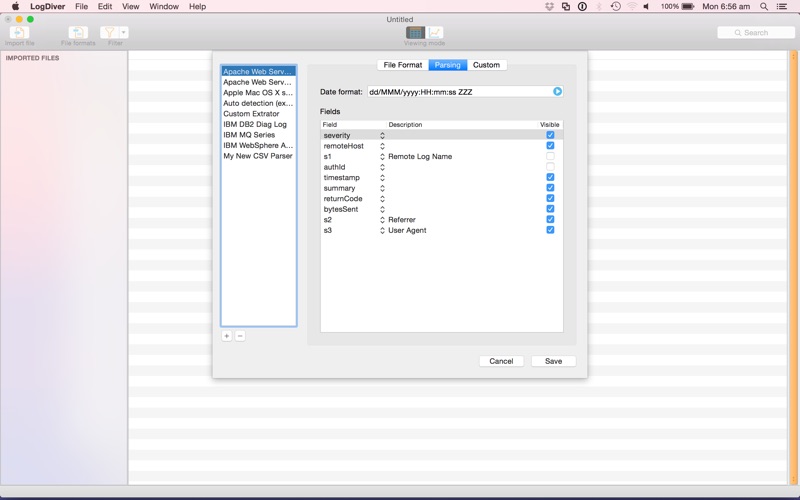Open the View menu

tap(130, 7)
